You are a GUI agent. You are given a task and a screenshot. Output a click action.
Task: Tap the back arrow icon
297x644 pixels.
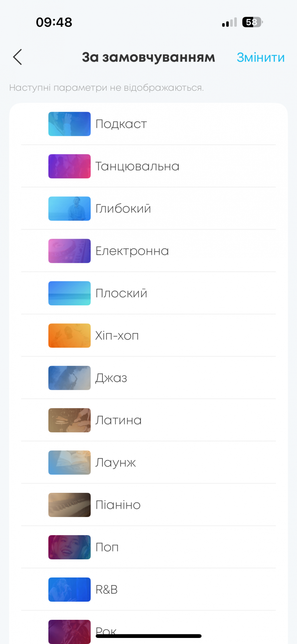(x=17, y=57)
